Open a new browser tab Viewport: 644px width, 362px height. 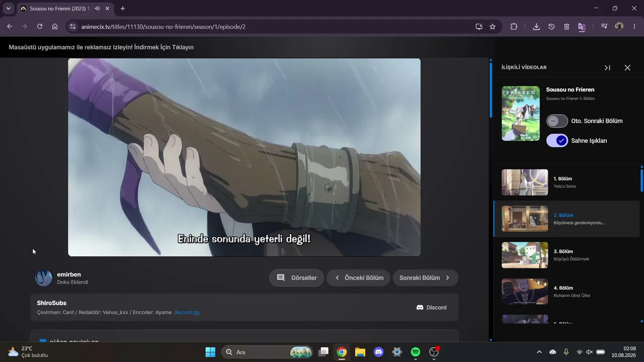[123, 9]
